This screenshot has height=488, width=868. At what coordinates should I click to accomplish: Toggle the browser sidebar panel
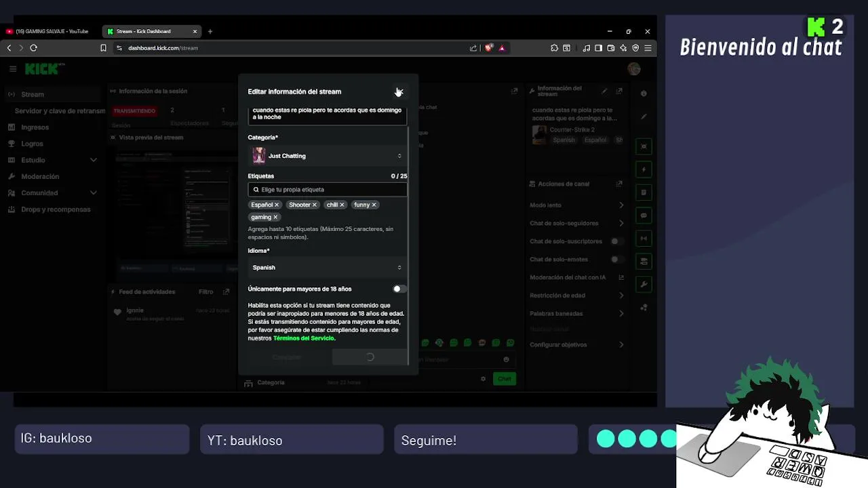point(599,48)
